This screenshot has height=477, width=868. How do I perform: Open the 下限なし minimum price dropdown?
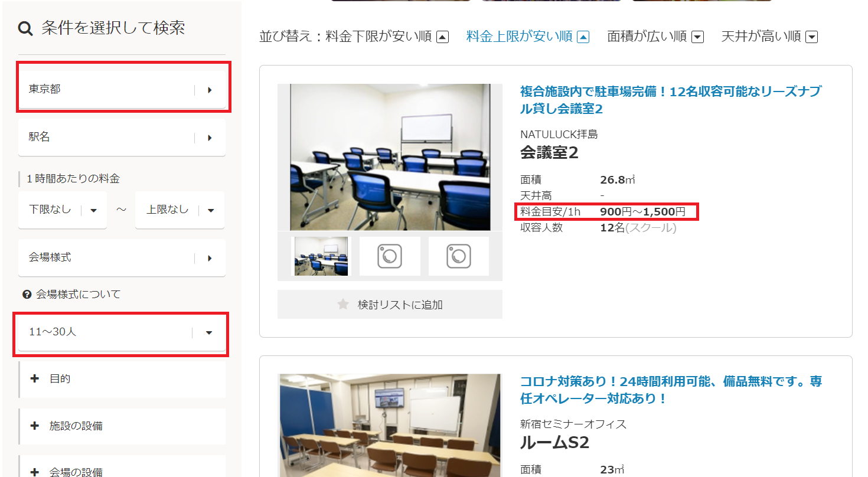pos(63,210)
